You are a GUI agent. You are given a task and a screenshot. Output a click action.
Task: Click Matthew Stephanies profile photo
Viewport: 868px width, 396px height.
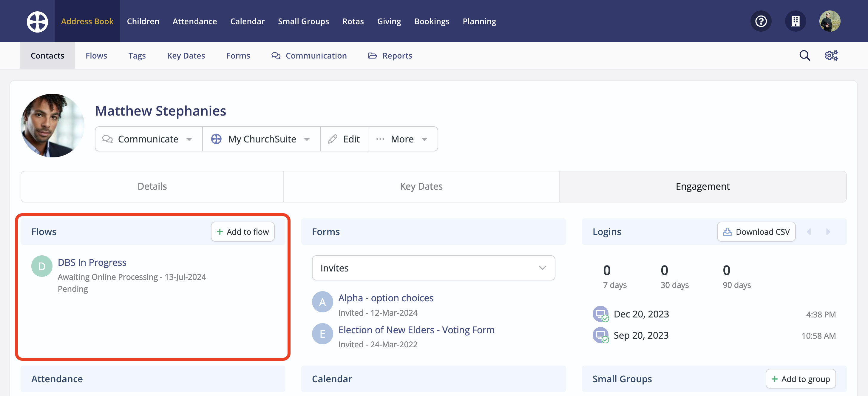pyautogui.click(x=52, y=125)
